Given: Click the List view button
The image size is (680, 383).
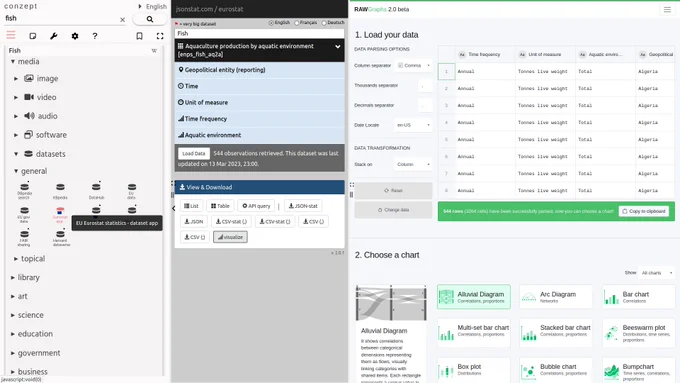Looking at the screenshot, I should [x=191, y=206].
